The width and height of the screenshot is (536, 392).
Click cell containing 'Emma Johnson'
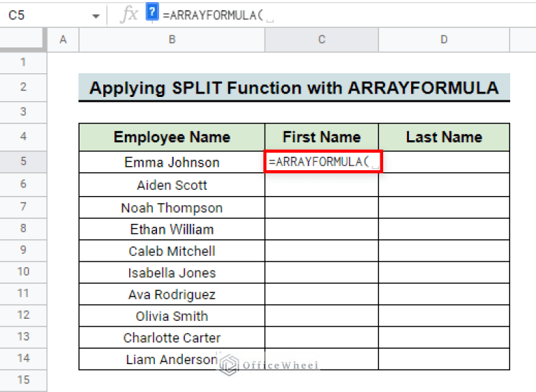[x=172, y=162]
